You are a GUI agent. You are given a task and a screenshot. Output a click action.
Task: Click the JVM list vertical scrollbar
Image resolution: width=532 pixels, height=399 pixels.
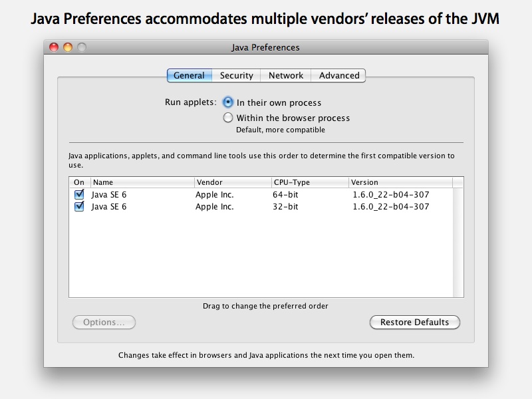[458, 243]
